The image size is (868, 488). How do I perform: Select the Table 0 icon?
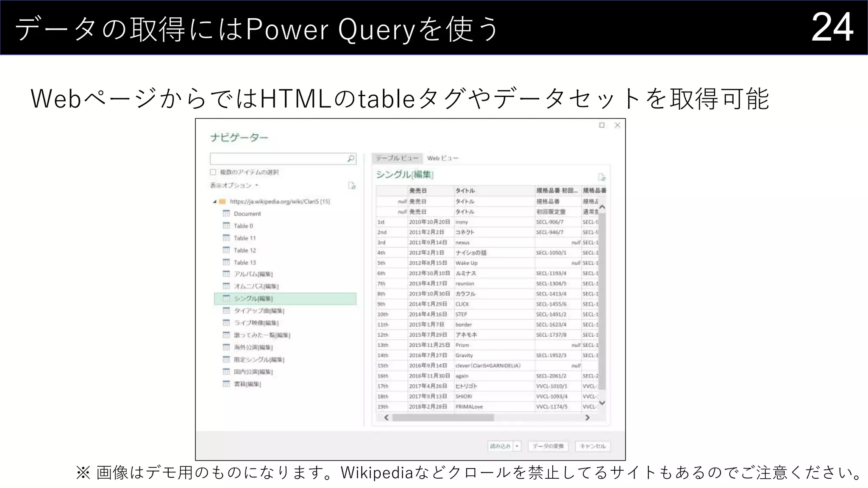pos(226,225)
